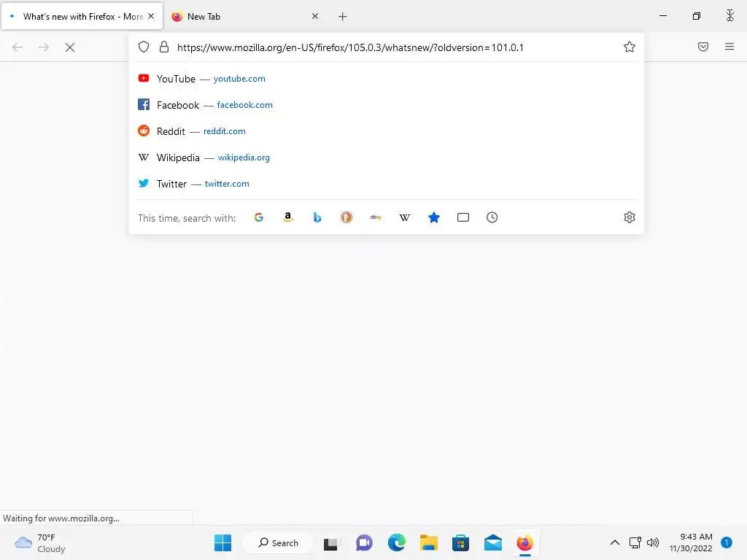Search this time with Bing

tap(317, 217)
